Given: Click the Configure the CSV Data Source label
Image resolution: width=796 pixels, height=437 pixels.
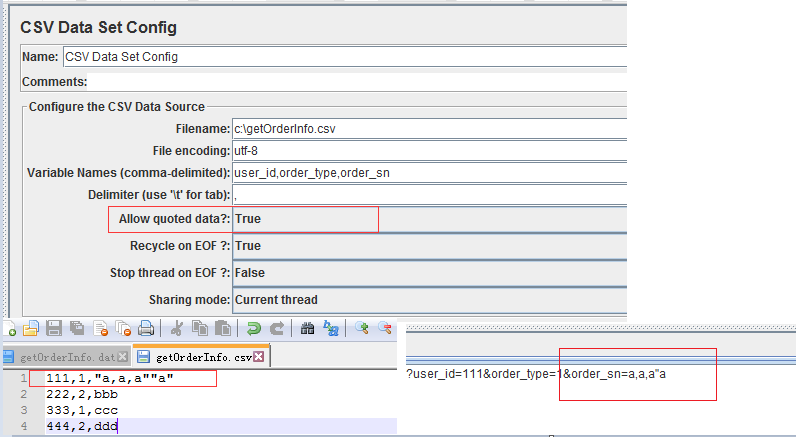Looking at the screenshot, I should (x=117, y=107).
